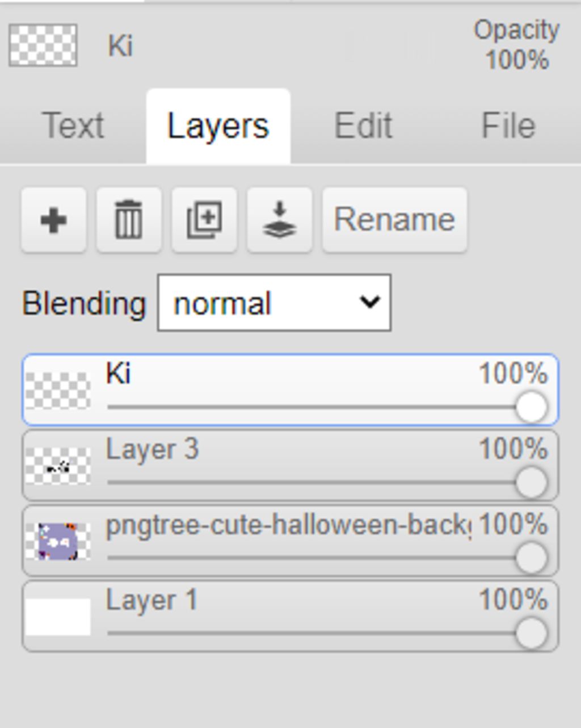The image size is (581, 728).
Task: Select the Layer 1 name label
Action: pos(151,600)
